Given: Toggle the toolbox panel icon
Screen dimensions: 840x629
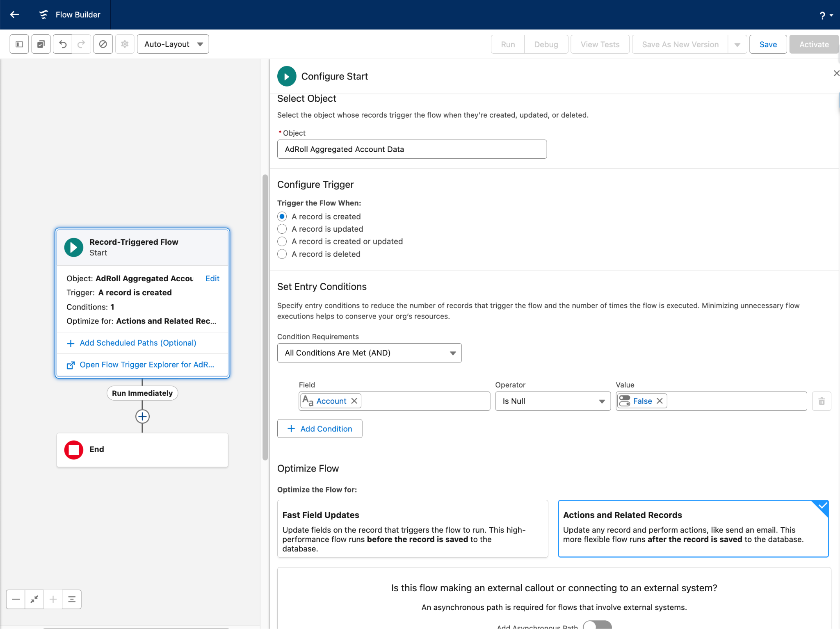Looking at the screenshot, I should click(x=19, y=44).
